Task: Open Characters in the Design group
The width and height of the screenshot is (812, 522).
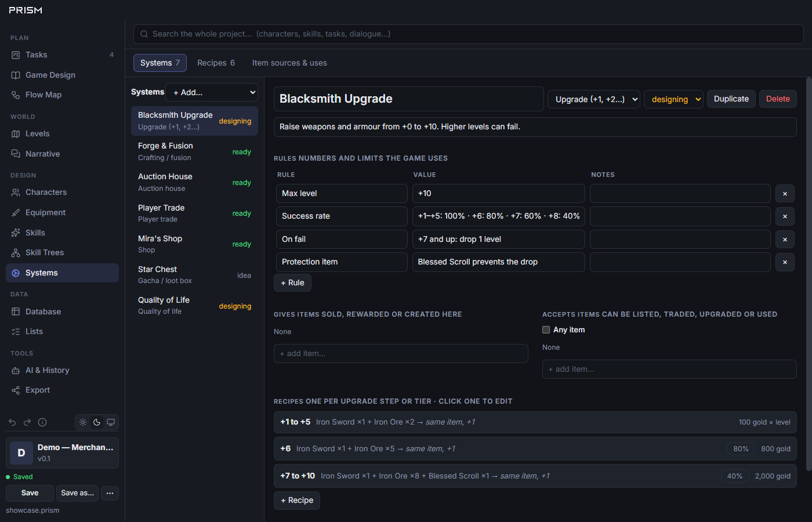Action: point(62,192)
